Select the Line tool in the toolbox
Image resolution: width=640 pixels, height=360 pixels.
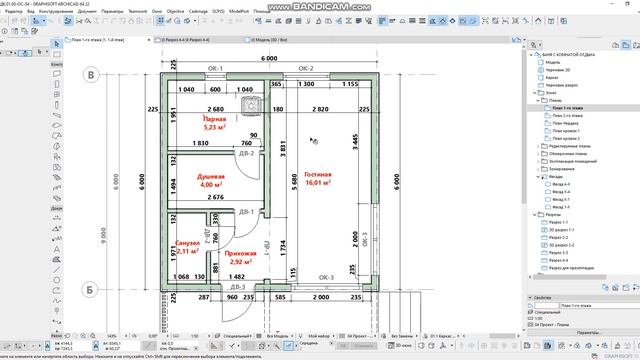57,270
